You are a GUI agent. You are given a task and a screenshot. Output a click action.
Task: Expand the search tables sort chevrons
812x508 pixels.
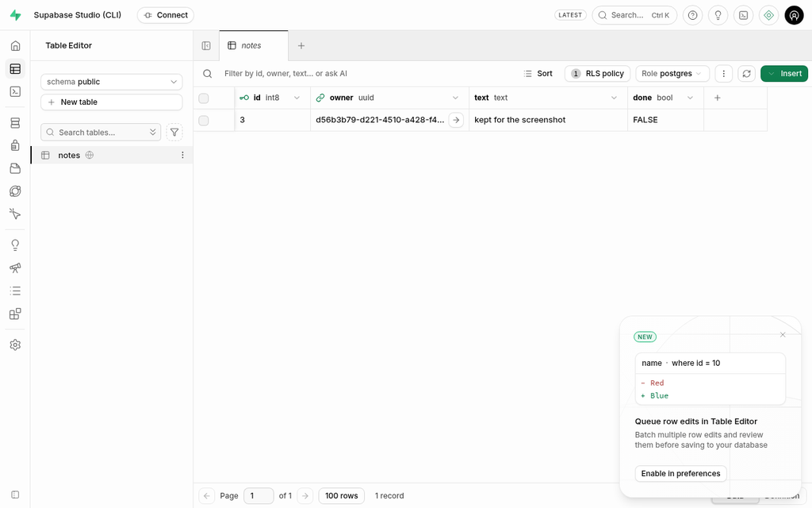coord(153,133)
